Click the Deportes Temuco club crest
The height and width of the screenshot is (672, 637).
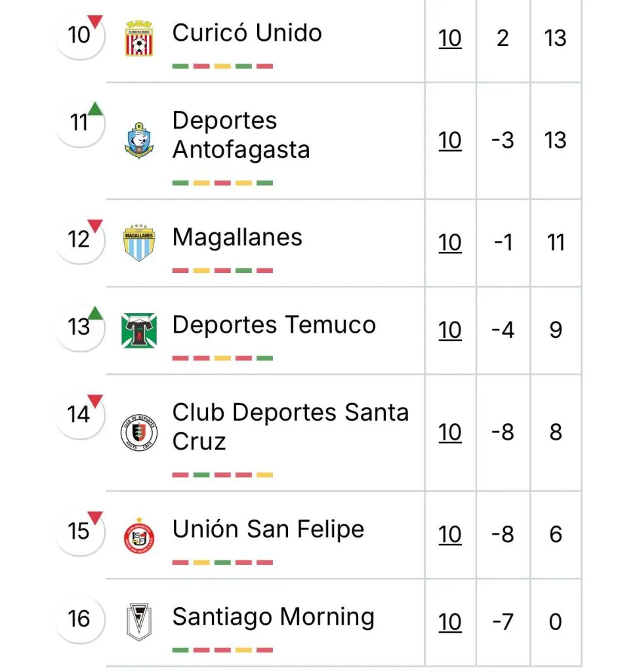pos(139,329)
